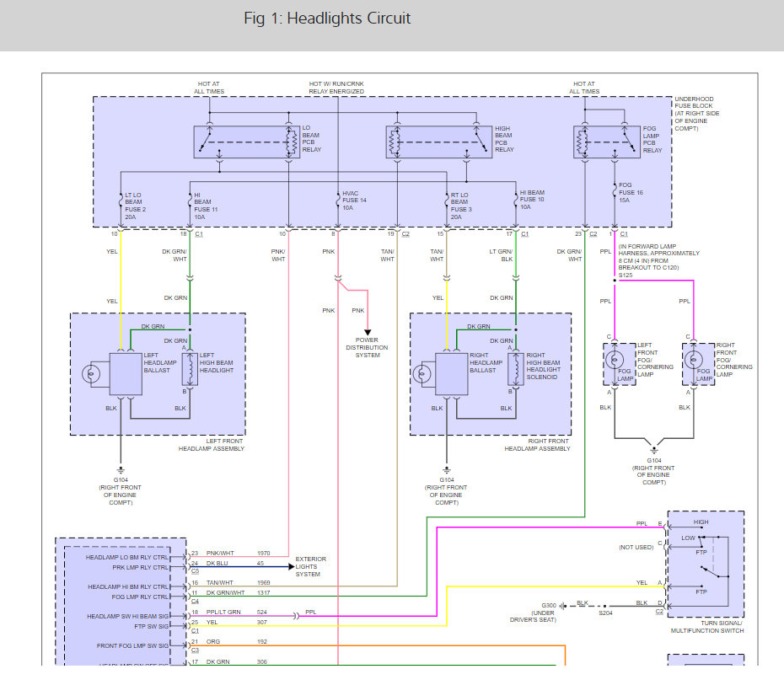784x685 pixels.
Task: Select the 'HVAC FUSE 14 10A' label
Action: click(354, 201)
